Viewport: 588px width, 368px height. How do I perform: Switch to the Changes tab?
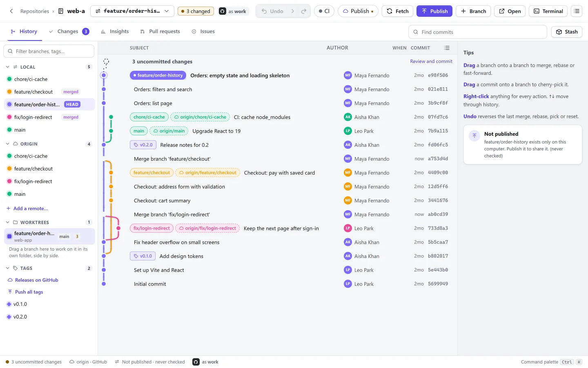click(69, 31)
